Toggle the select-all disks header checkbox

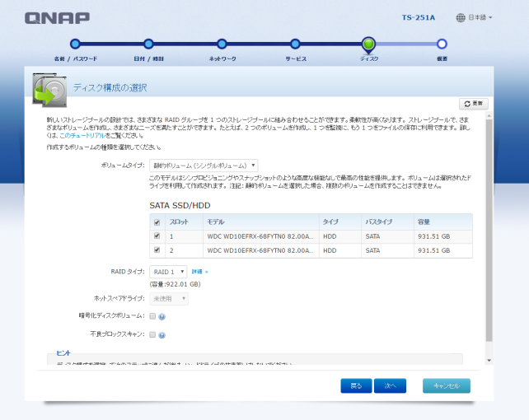pos(157,222)
